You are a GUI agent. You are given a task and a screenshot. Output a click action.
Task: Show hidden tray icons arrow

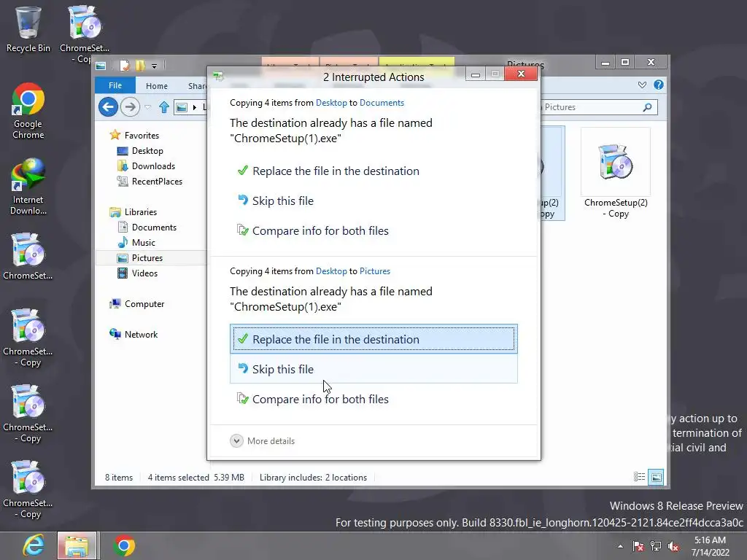(x=620, y=546)
